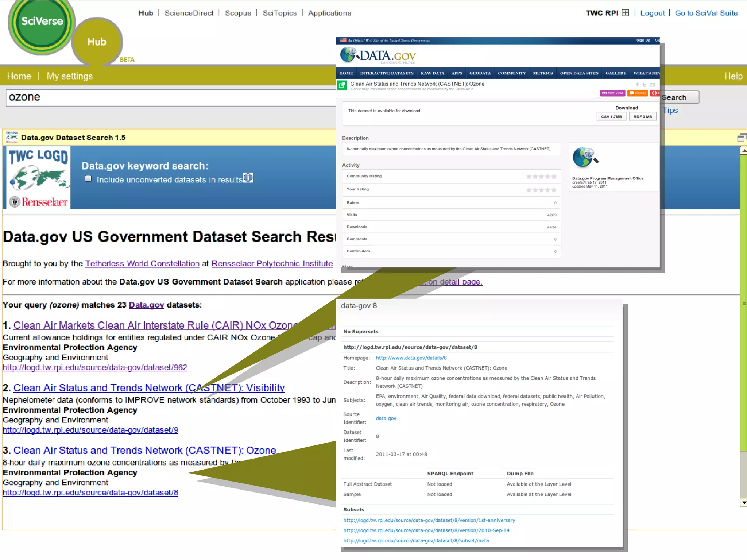Open the ScienceDirect top menu item
Image resolution: width=747 pixels, height=560 pixels.
coord(189,13)
